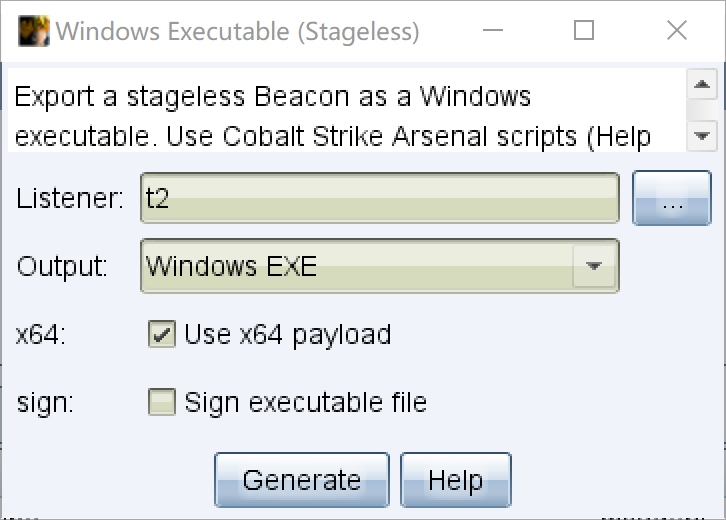Image resolution: width=726 pixels, height=520 pixels.
Task: Close the Windows Executable (Stageless) dialog
Action: tap(676, 31)
